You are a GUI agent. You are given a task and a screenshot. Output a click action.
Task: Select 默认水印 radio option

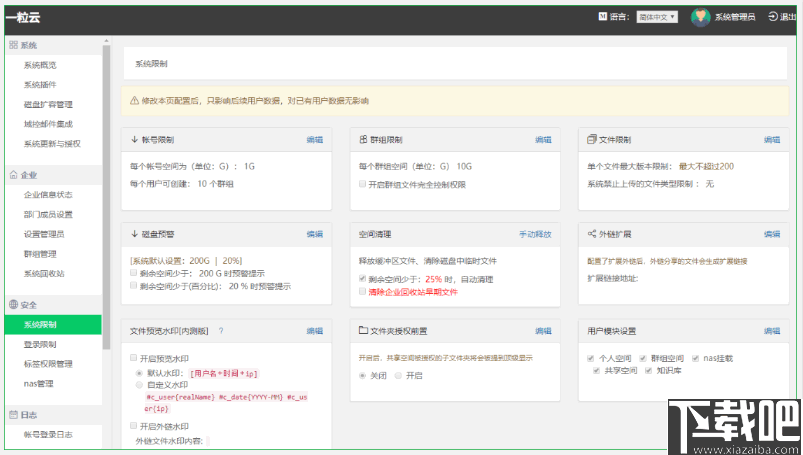(x=139, y=374)
